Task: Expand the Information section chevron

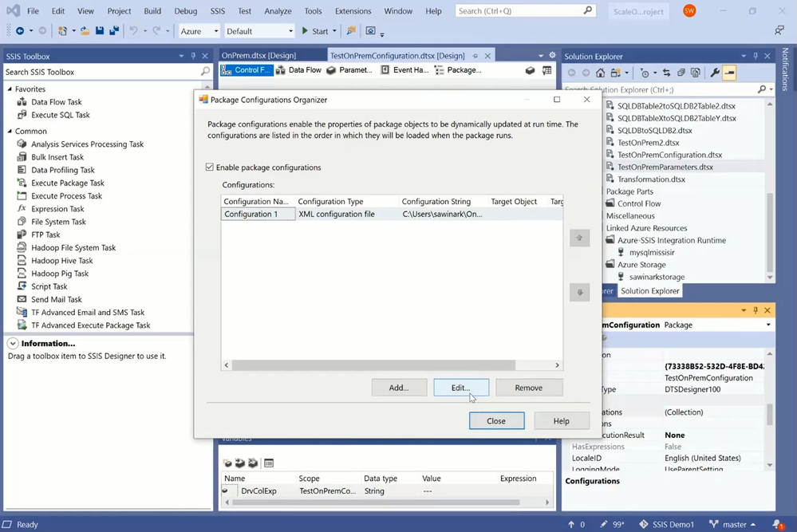Action: [13, 344]
